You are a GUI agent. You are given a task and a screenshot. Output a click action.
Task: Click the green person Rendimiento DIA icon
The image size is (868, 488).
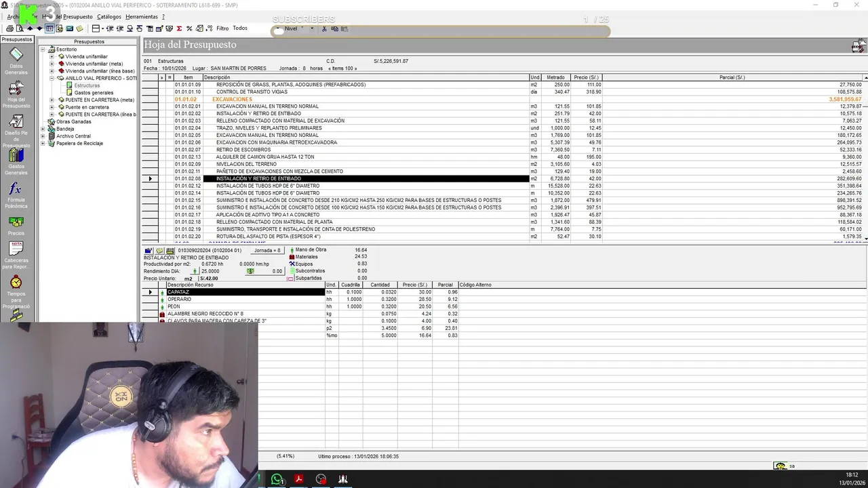(195, 271)
